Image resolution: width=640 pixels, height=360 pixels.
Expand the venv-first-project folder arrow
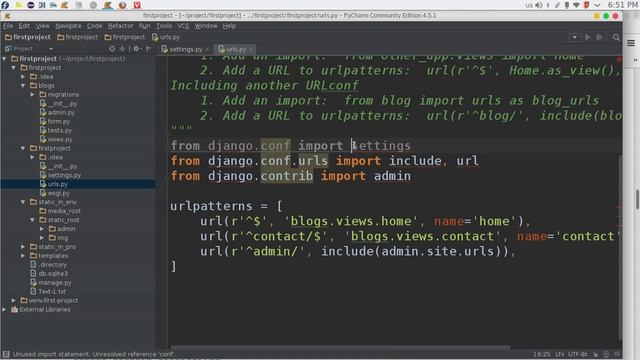click(14, 300)
